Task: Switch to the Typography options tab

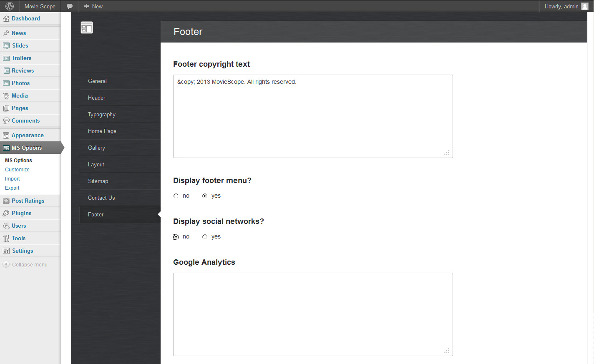Action: (x=102, y=115)
